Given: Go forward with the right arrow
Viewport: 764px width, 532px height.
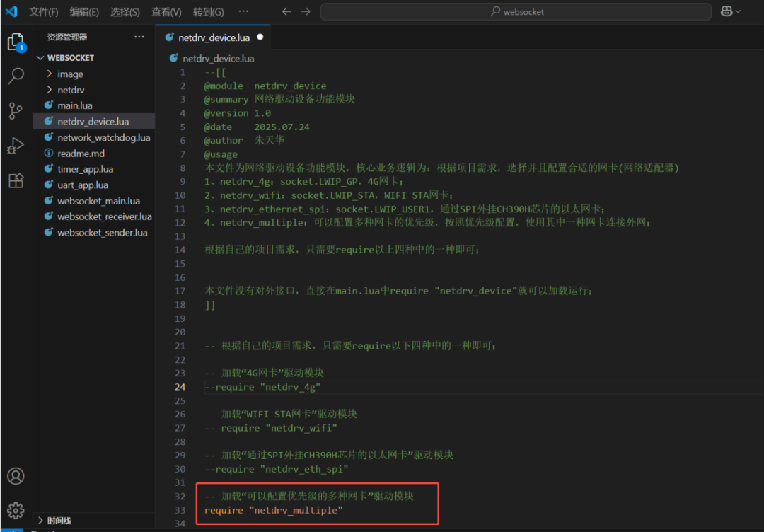Looking at the screenshot, I should [x=306, y=12].
